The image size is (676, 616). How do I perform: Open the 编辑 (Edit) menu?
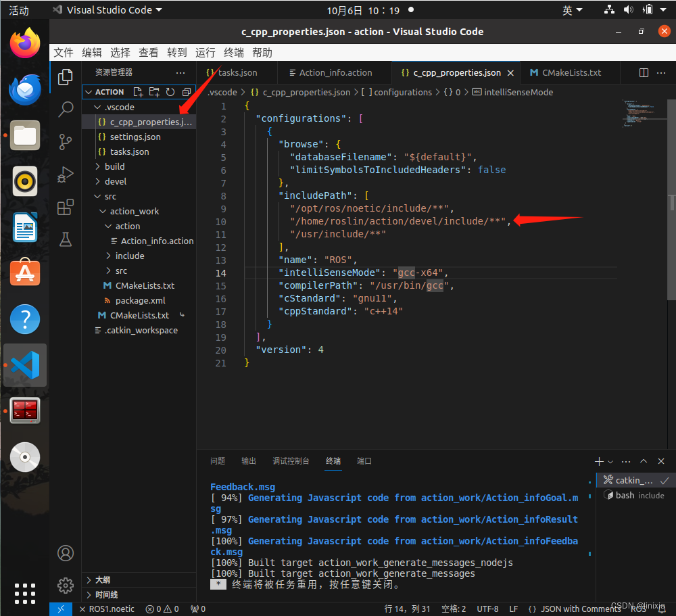pyautogui.click(x=92, y=53)
